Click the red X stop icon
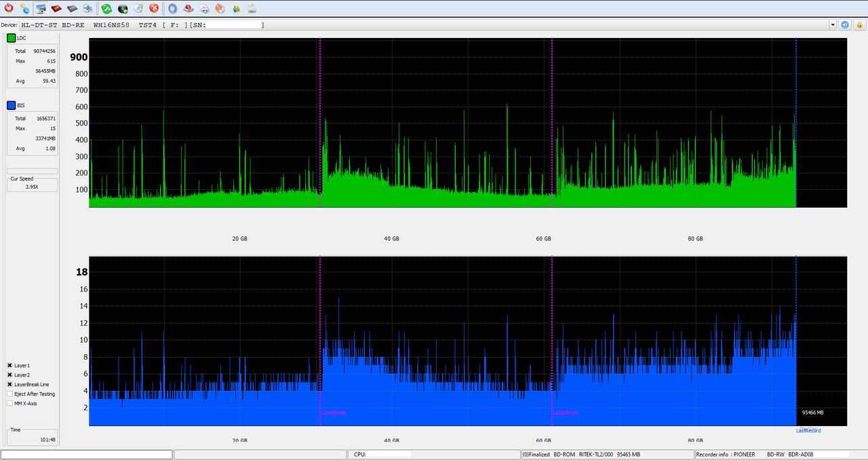 [154, 8]
